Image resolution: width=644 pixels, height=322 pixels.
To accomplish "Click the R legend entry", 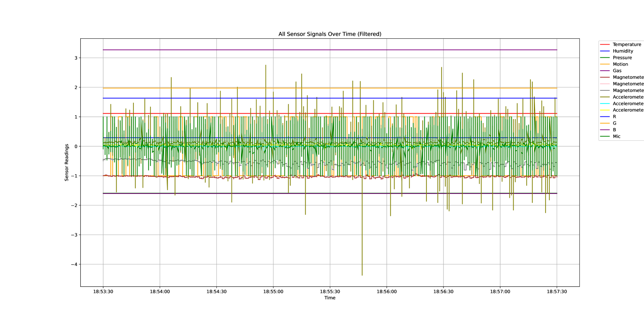I will (614, 117).
